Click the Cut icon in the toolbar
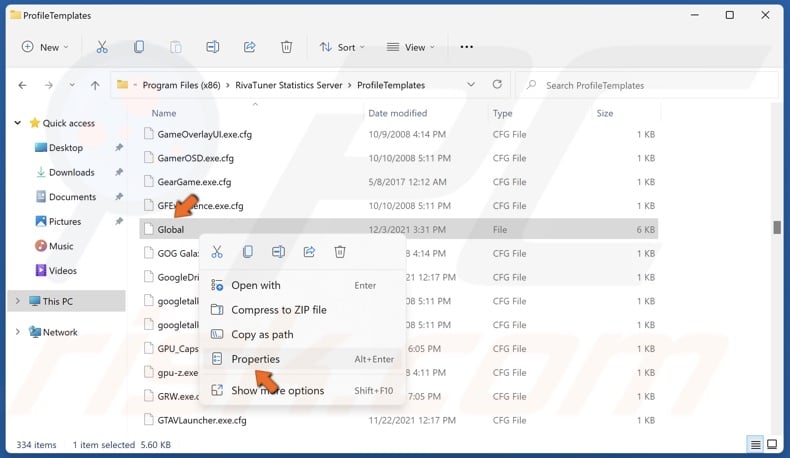Viewport: 790px width, 458px height. pyautogui.click(x=102, y=47)
